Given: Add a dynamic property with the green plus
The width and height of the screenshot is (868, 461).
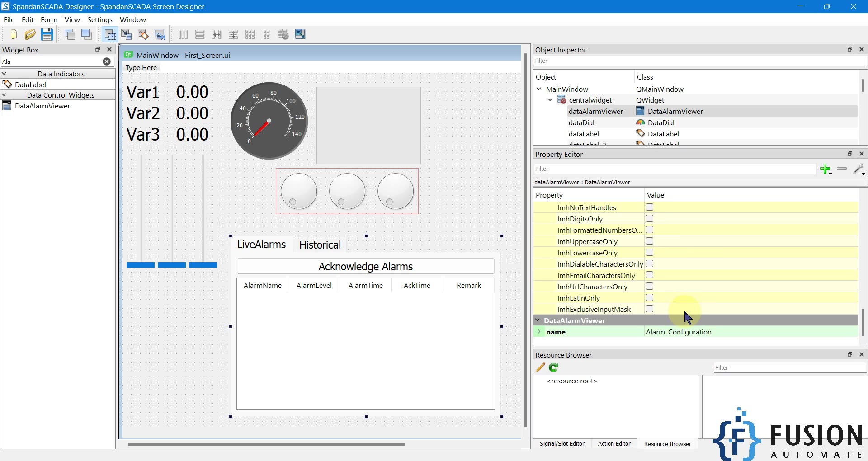Looking at the screenshot, I should coord(826,169).
